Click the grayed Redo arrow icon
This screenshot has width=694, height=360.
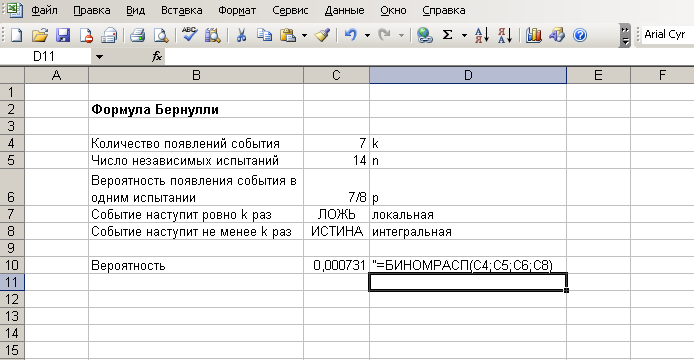384,35
